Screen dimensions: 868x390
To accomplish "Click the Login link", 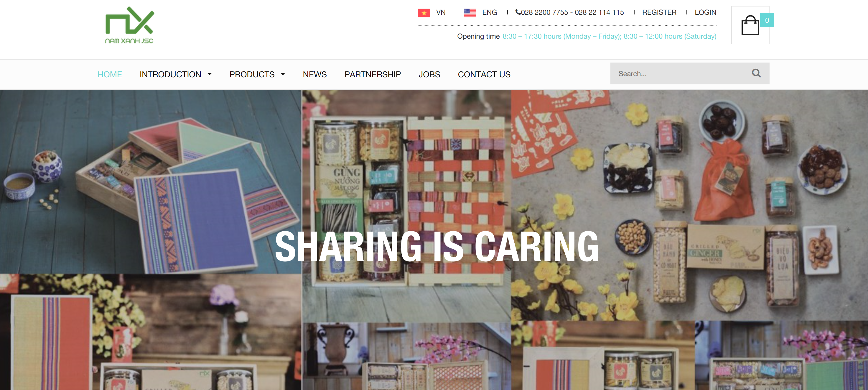I will [x=705, y=12].
